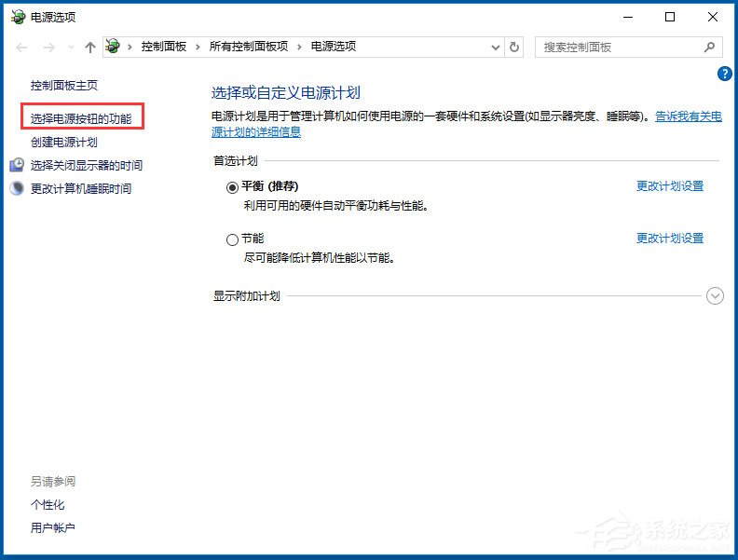Click 更改计划设置 for 节能 plan

pyautogui.click(x=670, y=239)
